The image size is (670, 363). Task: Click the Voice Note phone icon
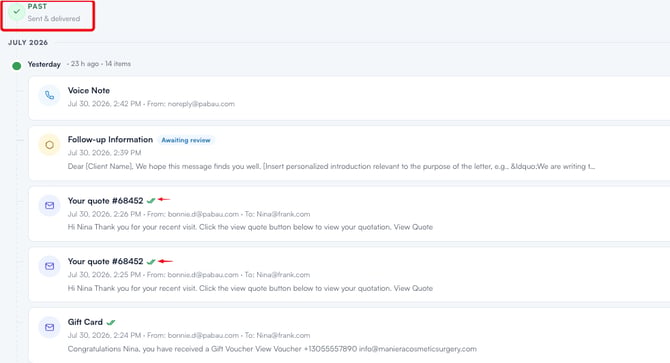(50, 95)
